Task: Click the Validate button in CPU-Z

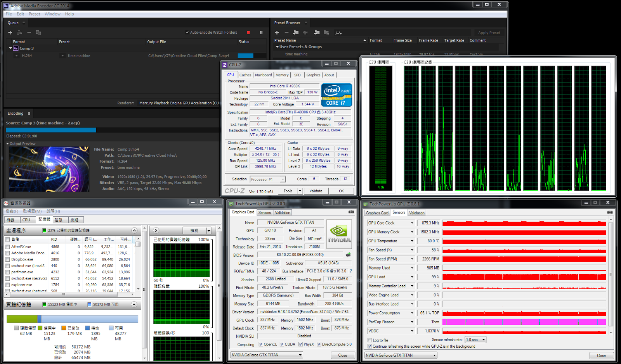Action: [x=316, y=191]
